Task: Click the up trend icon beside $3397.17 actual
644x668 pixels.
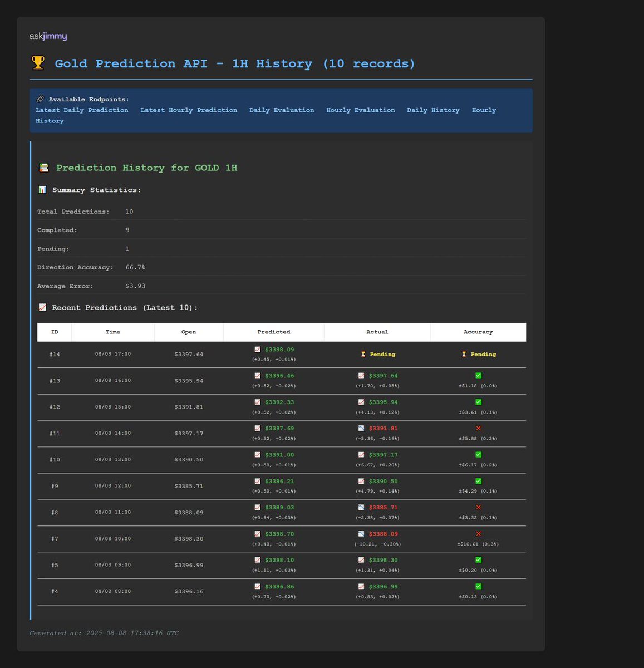Action: coord(361,455)
